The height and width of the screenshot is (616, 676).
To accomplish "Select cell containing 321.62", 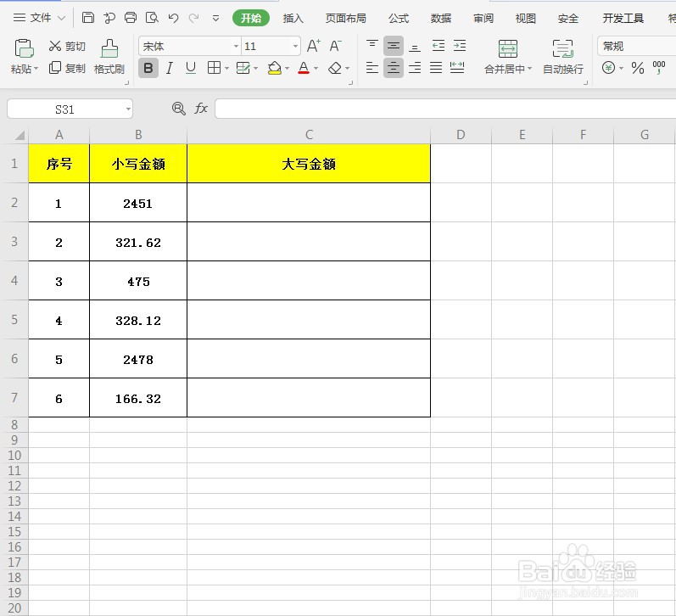I will tap(138, 242).
